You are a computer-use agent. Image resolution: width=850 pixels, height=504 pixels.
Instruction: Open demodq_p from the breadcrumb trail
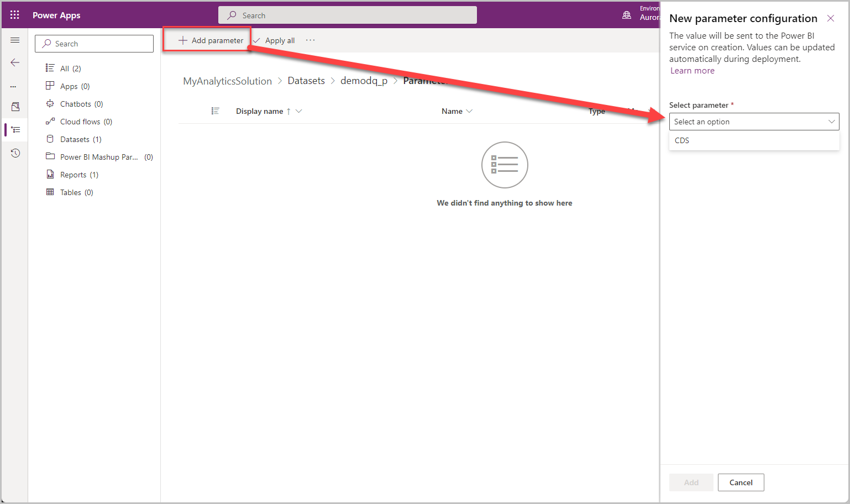[x=364, y=80]
